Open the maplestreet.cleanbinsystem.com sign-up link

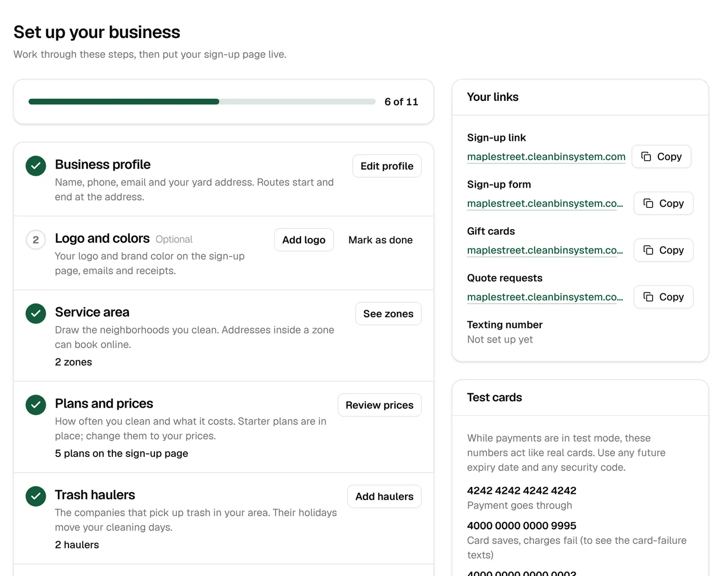[x=546, y=156]
